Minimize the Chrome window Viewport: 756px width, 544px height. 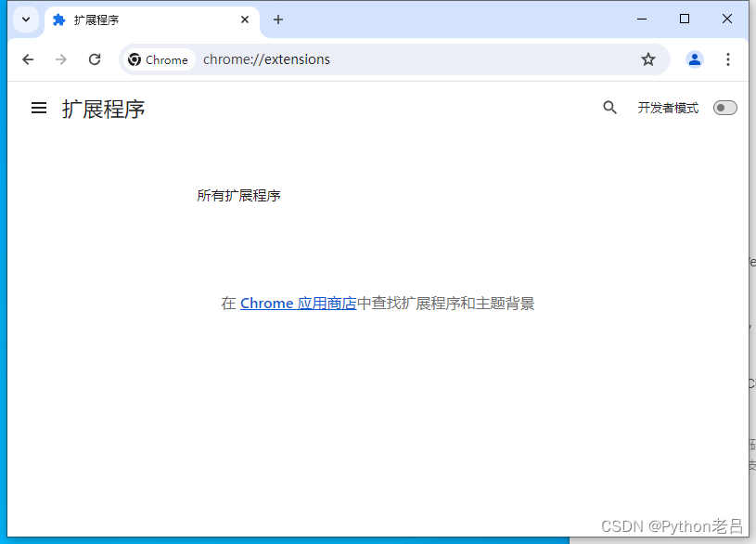coord(642,19)
